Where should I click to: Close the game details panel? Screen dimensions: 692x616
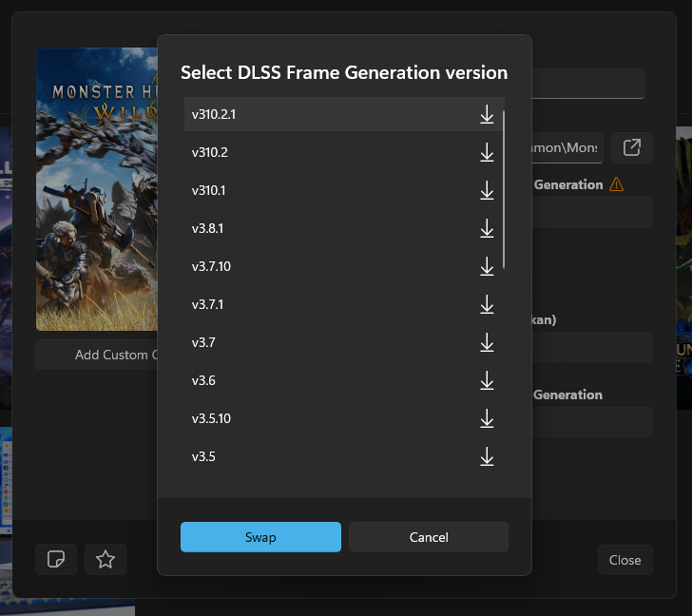pyautogui.click(x=625, y=560)
